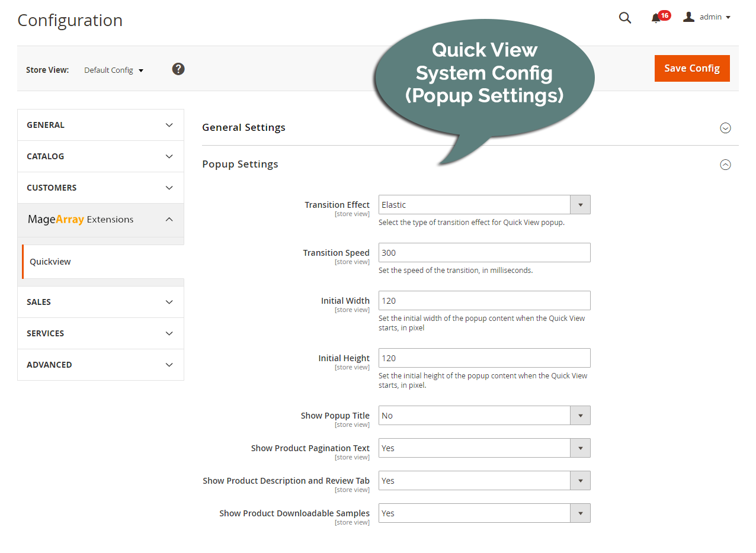756x553 pixels.
Task: Click the admin user account icon
Action: tap(688, 17)
